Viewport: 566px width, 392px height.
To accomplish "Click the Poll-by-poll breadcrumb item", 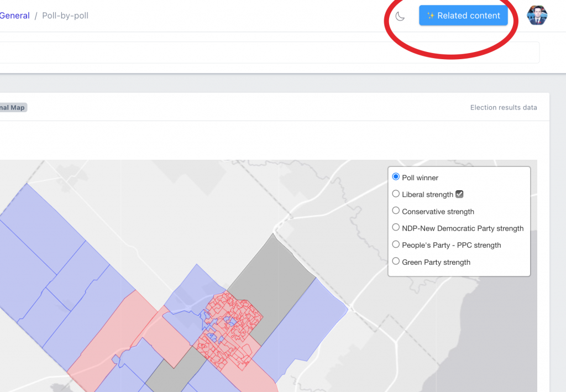I will tap(65, 15).
